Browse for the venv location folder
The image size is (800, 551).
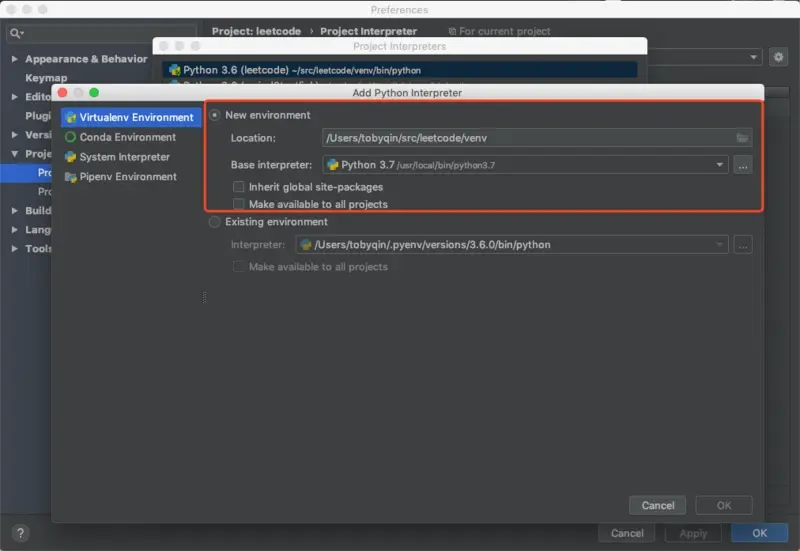pos(742,138)
